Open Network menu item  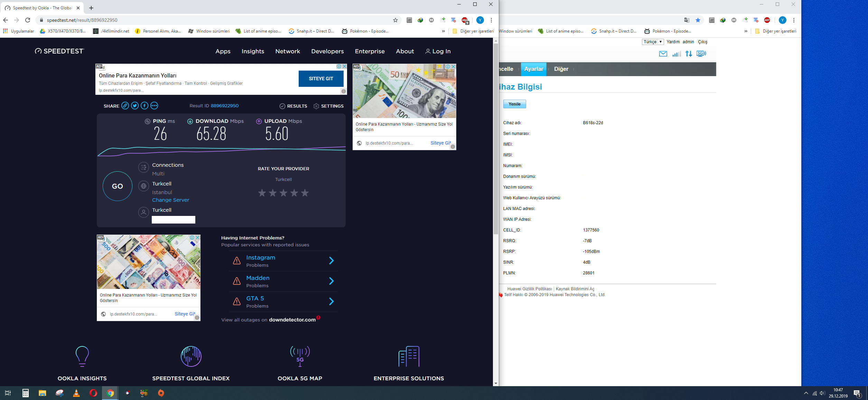pos(288,51)
